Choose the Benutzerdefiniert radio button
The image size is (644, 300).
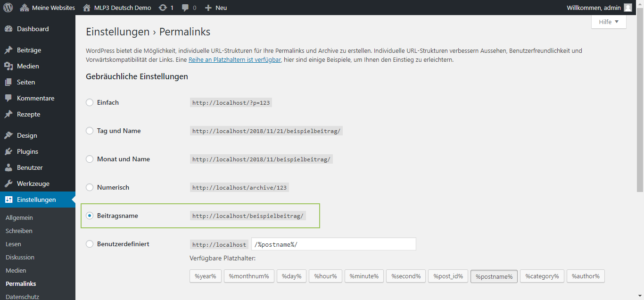coord(90,244)
